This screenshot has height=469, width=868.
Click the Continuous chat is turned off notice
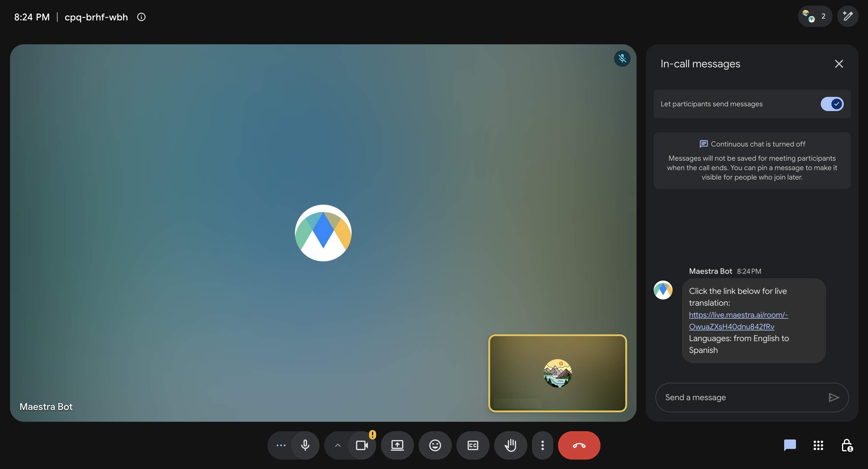[752, 160]
